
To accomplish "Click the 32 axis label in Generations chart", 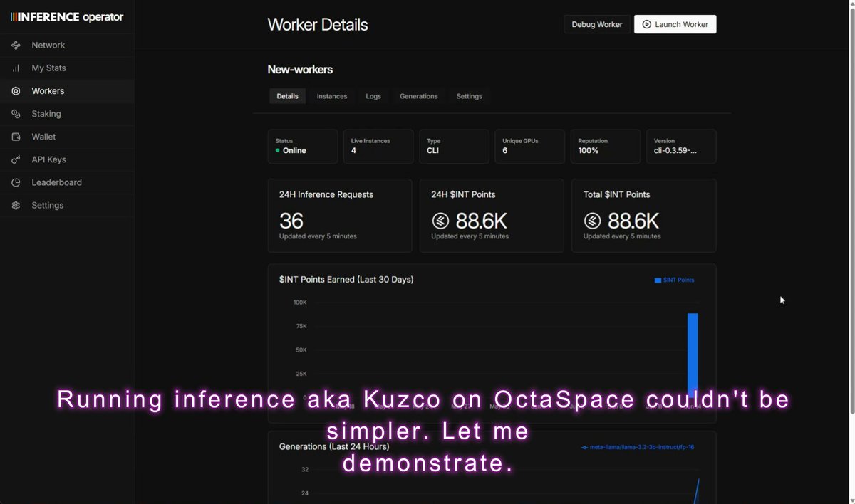I will (305, 470).
